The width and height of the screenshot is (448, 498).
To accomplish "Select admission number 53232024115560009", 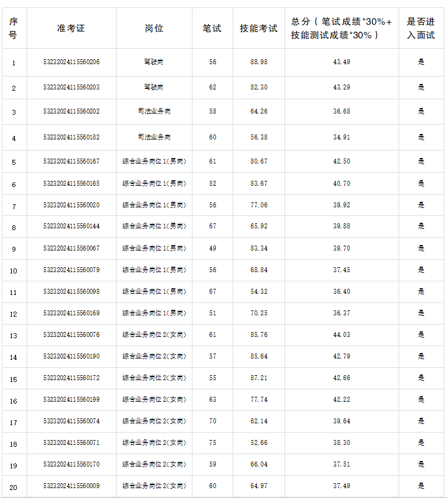I will [x=71, y=486].
